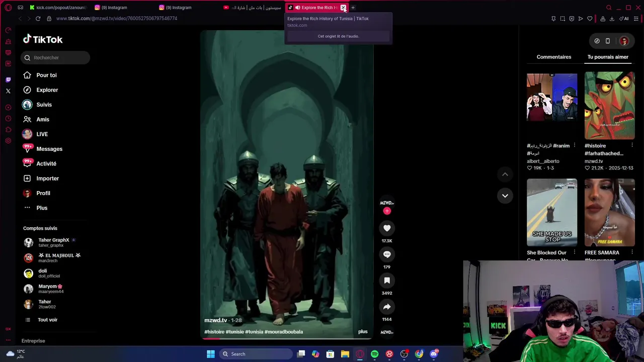
Task: Open the EL MAJHOUL account
Action: pos(52,258)
